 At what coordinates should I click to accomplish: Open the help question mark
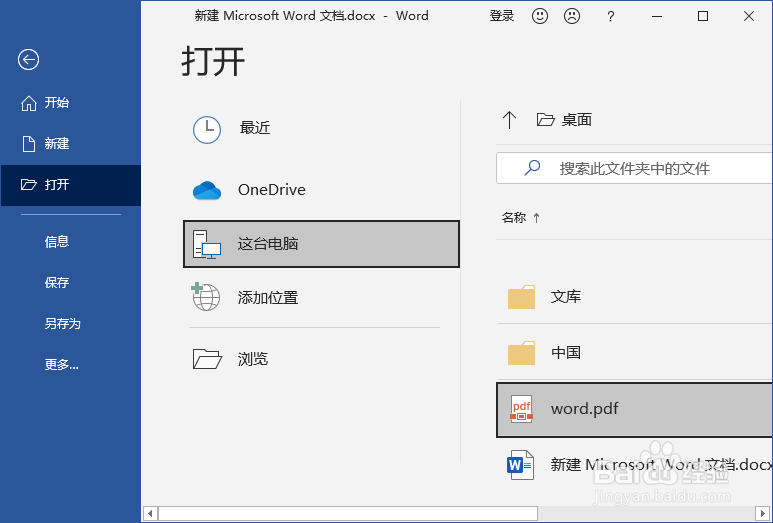[611, 16]
